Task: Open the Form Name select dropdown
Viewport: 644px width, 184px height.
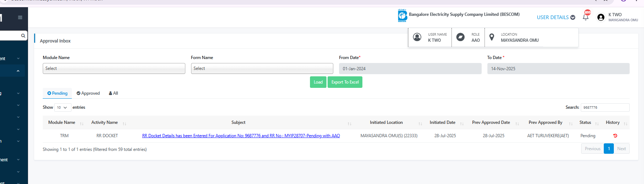Action: click(x=262, y=68)
